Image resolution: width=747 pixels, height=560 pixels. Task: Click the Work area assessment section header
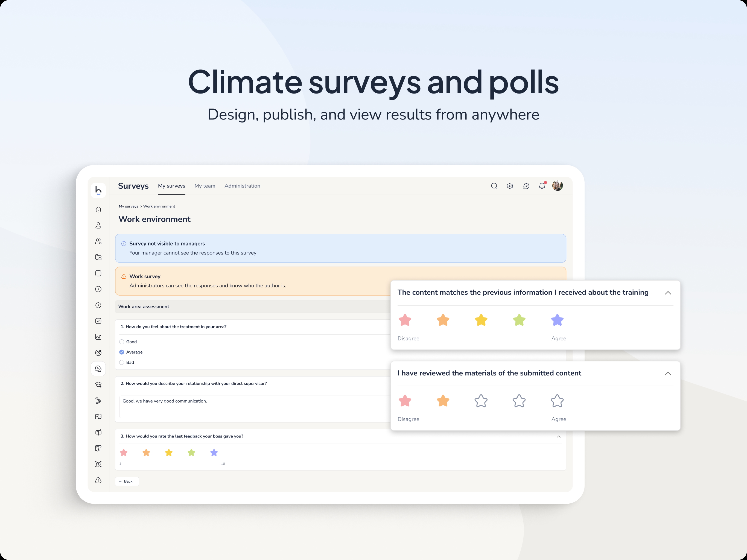pyautogui.click(x=253, y=306)
